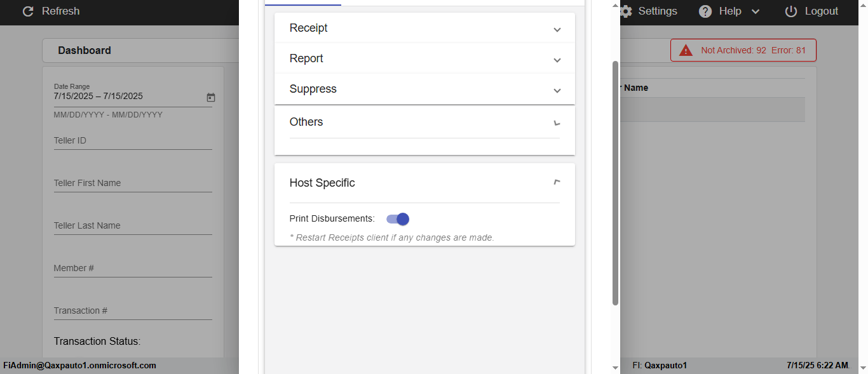The width and height of the screenshot is (868, 374).
Task: Click the dialog vertical scrollbar thumb
Action: (614, 183)
